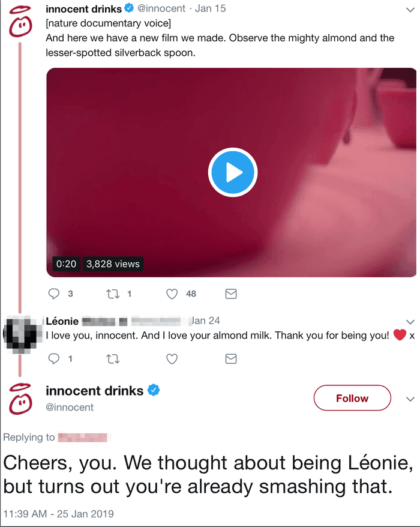Image resolution: width=420 pixels, height=527 pixels.
Task: Play the almond video
Action: [233, 172]
